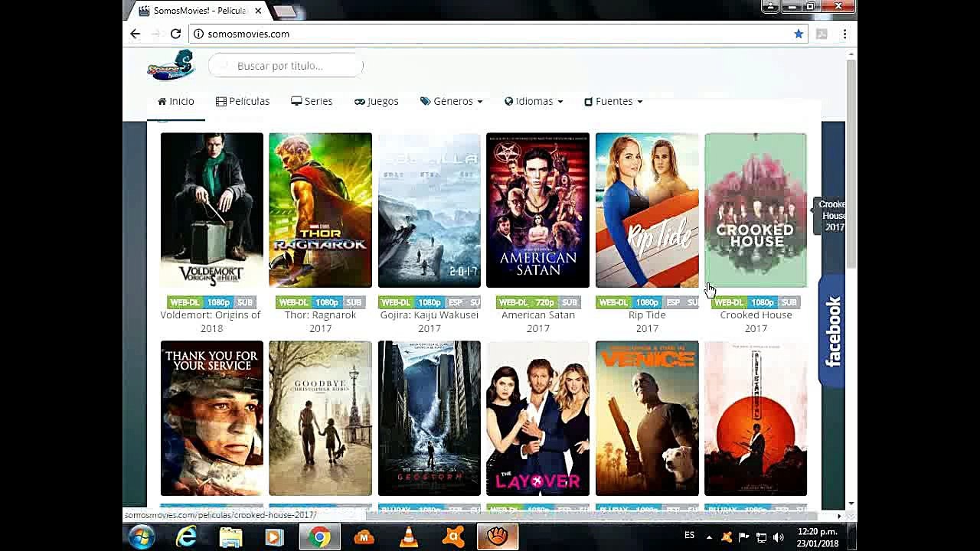Click the 'Gojira: Kaiju Wakusei' title link
The image size is (980, 551).
pos(430,315)
